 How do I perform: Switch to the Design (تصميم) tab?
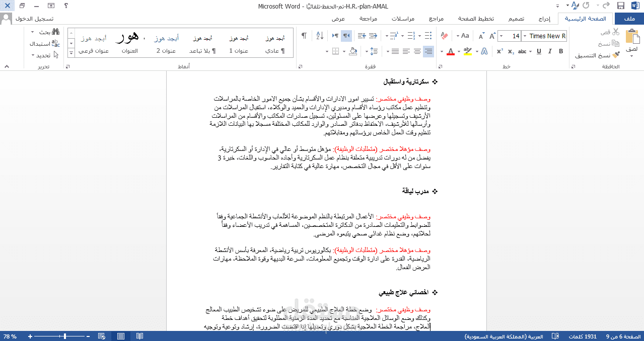(516, 19)
